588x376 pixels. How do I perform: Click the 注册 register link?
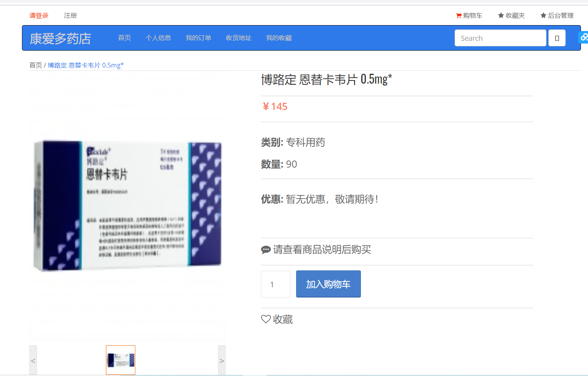click(71, 16)
